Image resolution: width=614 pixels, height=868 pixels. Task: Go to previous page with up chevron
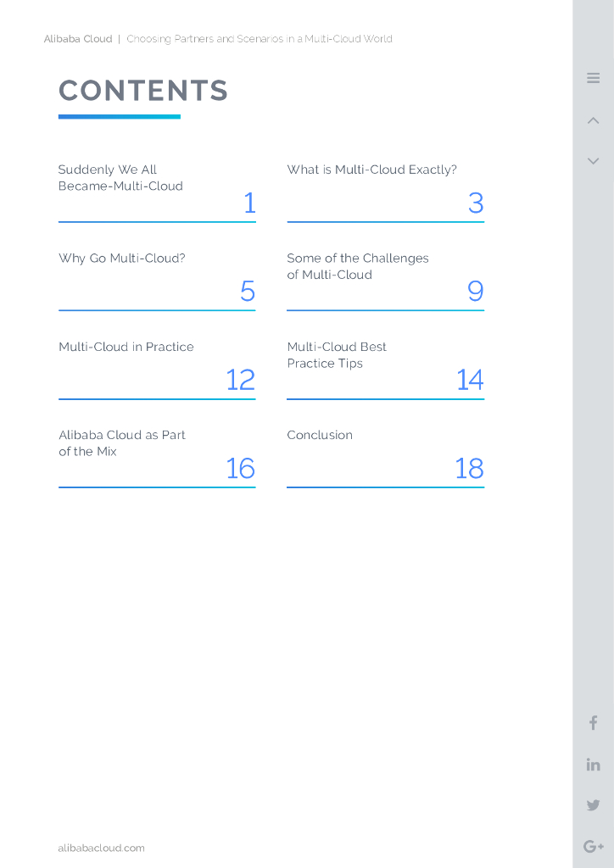(x=593, y=120)
